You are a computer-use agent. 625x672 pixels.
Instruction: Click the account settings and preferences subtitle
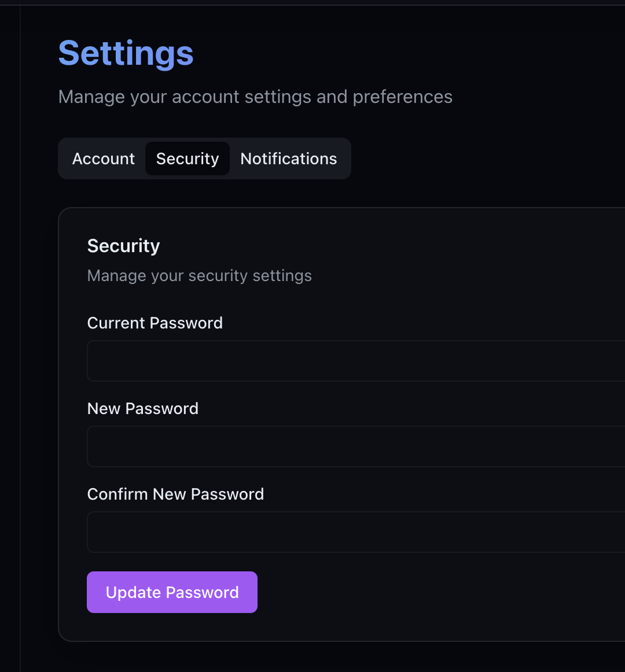(x=255, y=97)
